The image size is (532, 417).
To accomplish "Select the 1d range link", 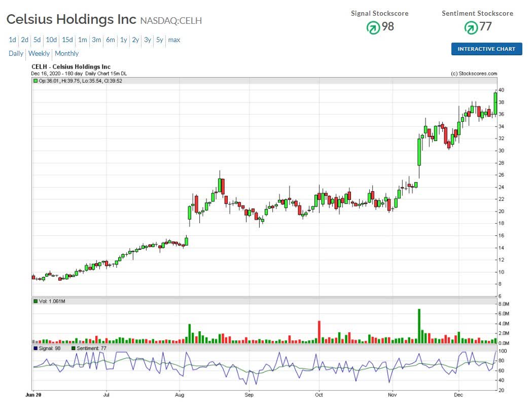I will [x=12, y=40].
